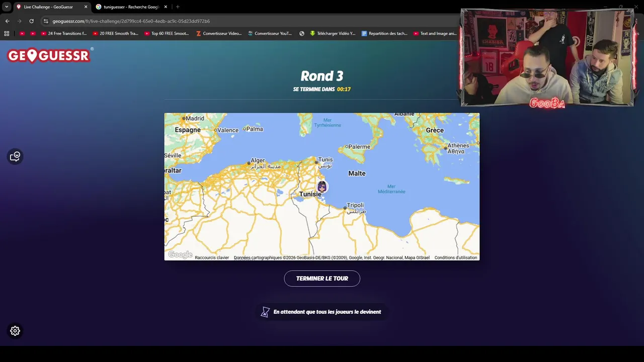The width and height of the screenshot is (644, 362).
Task: Open the apps grid in bookmarks bar
Action: click(7, 34)
